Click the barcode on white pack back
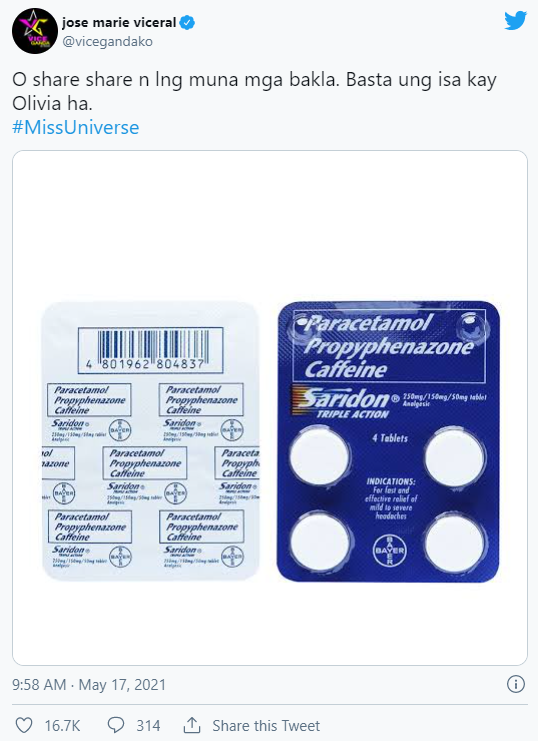This screenshot has width=538, height=741. click(x=151, y=350)
